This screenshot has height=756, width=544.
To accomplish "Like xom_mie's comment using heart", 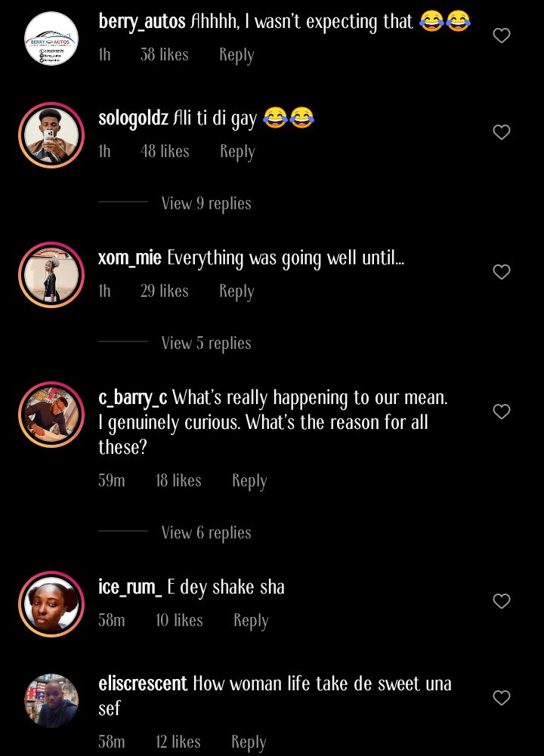I will tap(502, 272).
